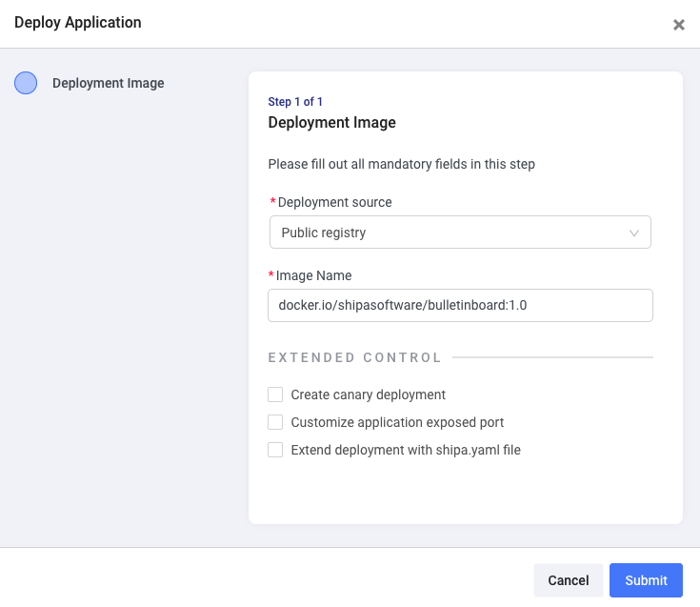
Task: Close the Deploy Application dialog
Action: pos(679,25)
